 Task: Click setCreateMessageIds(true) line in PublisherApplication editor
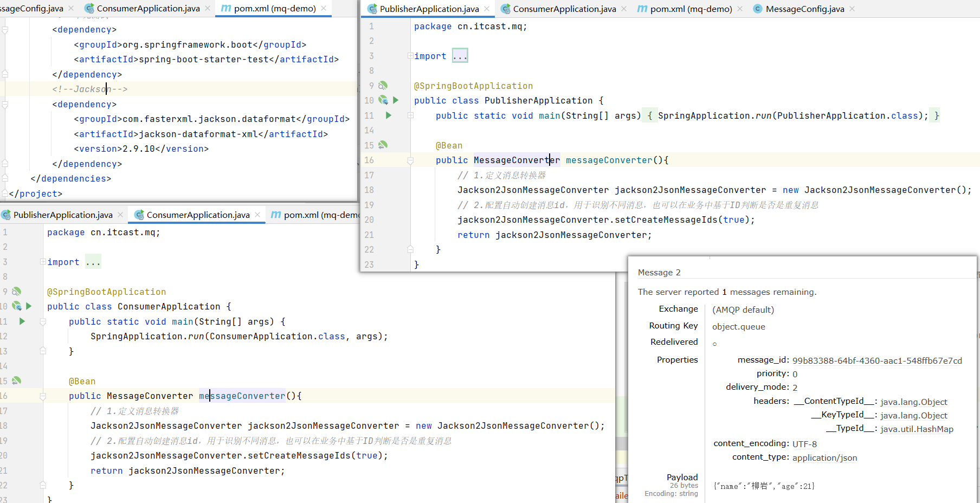(x=606, y=220)
